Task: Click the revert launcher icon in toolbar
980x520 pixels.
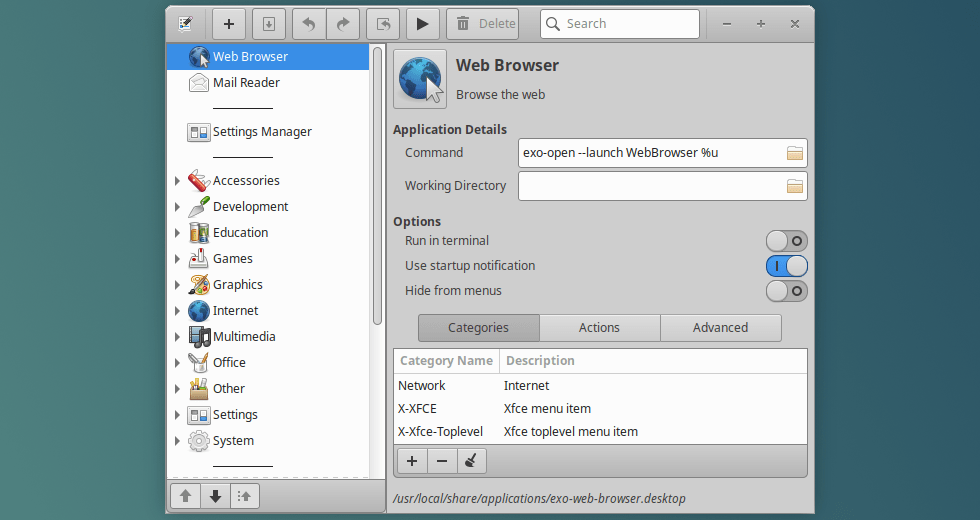Action: [383, 24]
